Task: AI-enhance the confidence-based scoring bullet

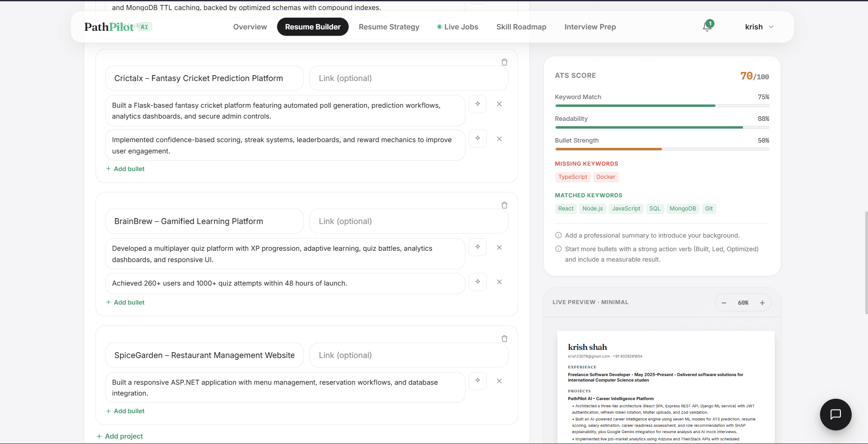Action: point(478,138)
